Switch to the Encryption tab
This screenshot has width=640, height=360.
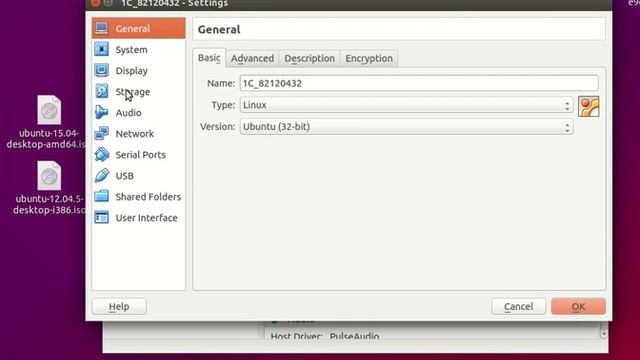(x=369, y=58)
